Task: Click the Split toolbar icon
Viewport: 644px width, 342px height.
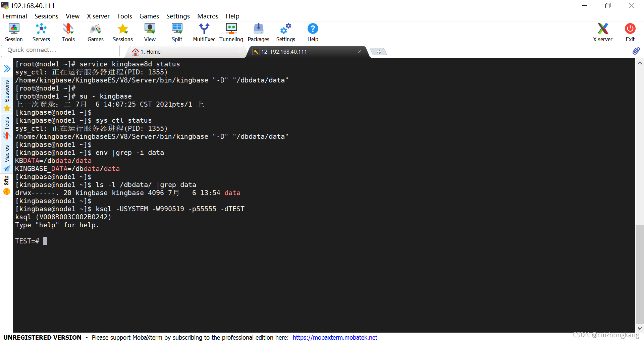Action: pos(177,33)
